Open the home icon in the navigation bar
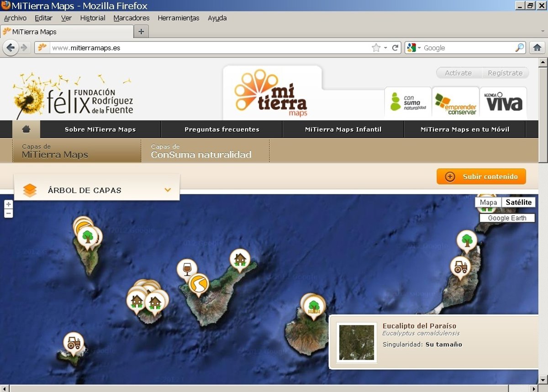 pyautogui.click(x=26, y=129)
